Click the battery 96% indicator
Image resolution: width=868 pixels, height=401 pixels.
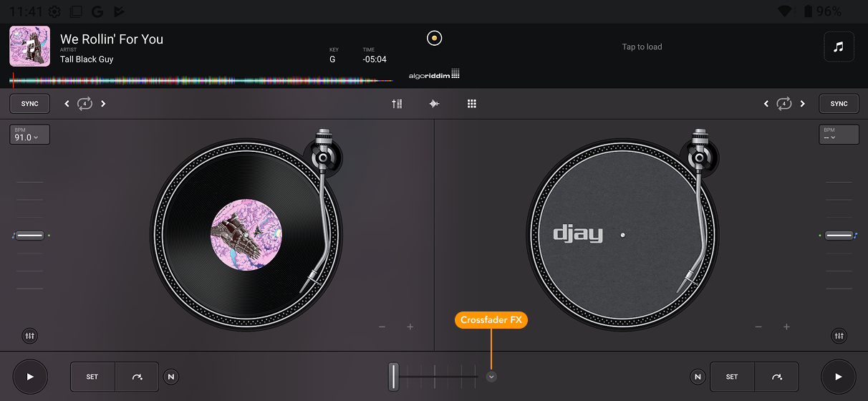(x=821, y=11)
